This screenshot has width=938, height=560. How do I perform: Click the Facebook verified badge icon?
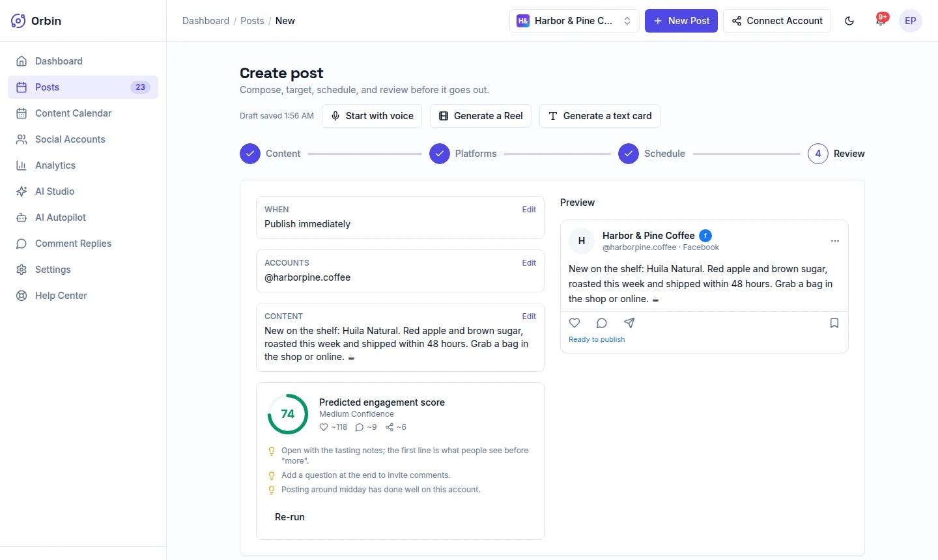(705, 236)
